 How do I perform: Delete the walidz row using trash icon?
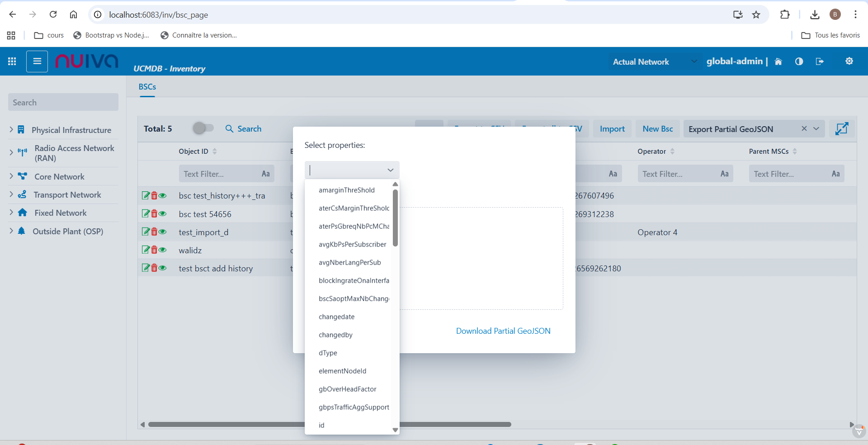[154, 250]
